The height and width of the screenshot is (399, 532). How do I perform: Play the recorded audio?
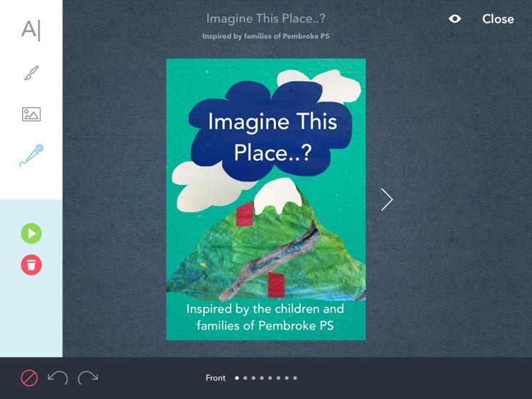31,234
